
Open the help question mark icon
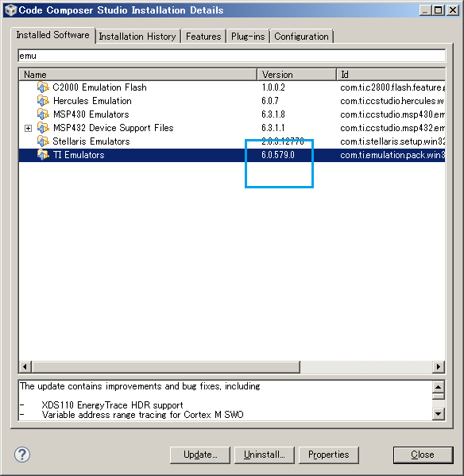22,455
